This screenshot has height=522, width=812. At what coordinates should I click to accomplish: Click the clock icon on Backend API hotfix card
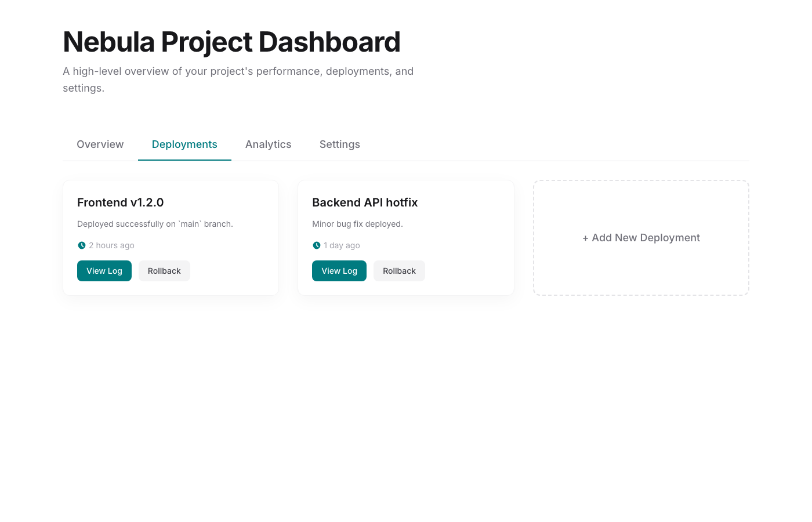click(316, 245)
